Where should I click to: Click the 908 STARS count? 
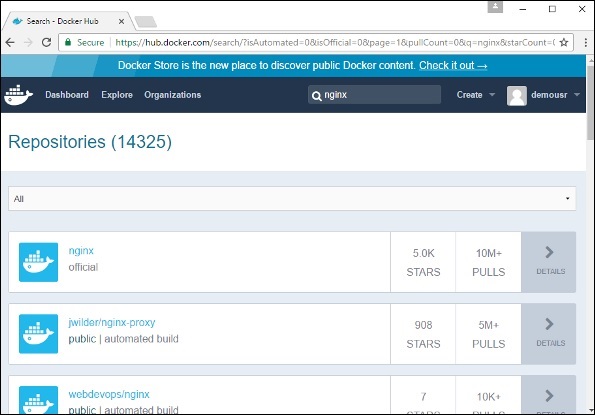(423, 334)
